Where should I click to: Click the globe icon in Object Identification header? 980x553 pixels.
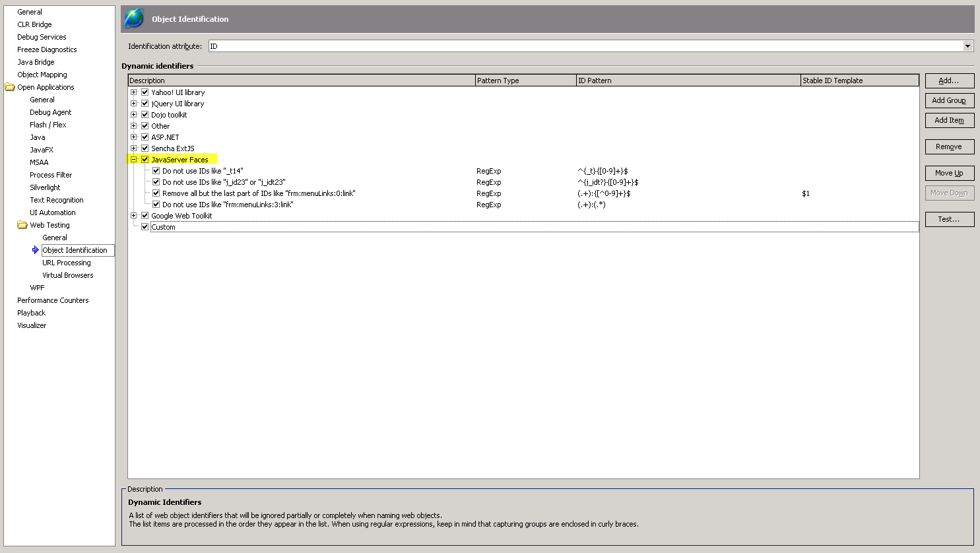(x=135, y=18)
